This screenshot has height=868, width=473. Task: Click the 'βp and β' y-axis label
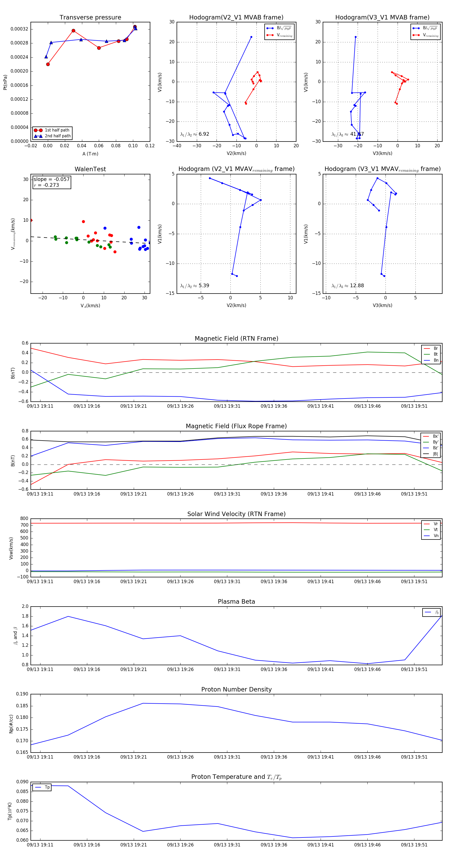[x=15, y=636]
